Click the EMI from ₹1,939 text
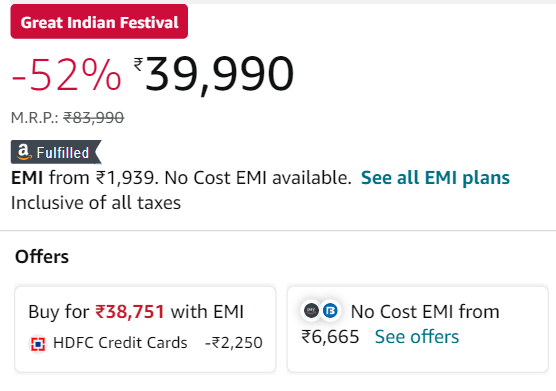 click(83, 178)
